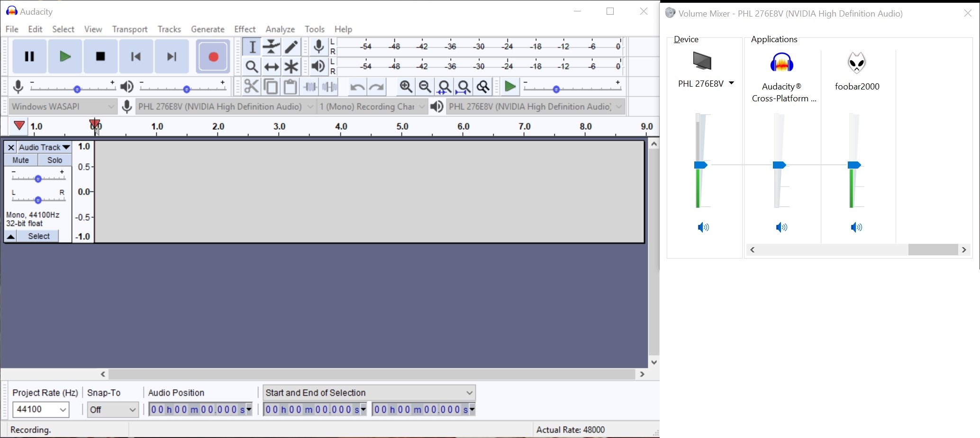
Task: Click the Select button in track panel
Action: 38,236
